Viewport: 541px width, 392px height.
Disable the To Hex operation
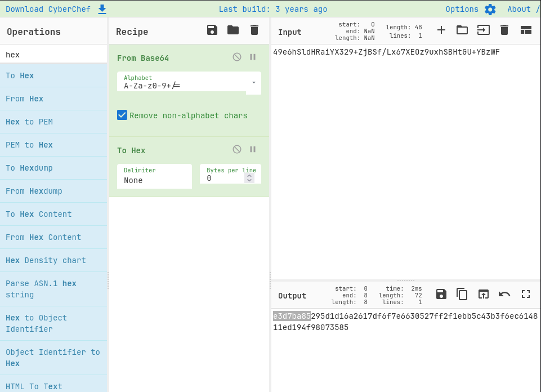(237, 149)
